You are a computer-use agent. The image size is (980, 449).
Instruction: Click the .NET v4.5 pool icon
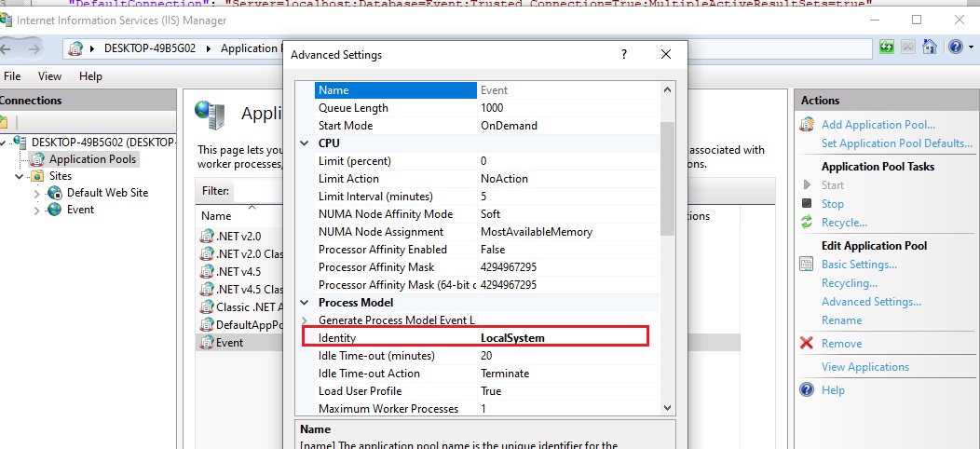click(207, 271)
